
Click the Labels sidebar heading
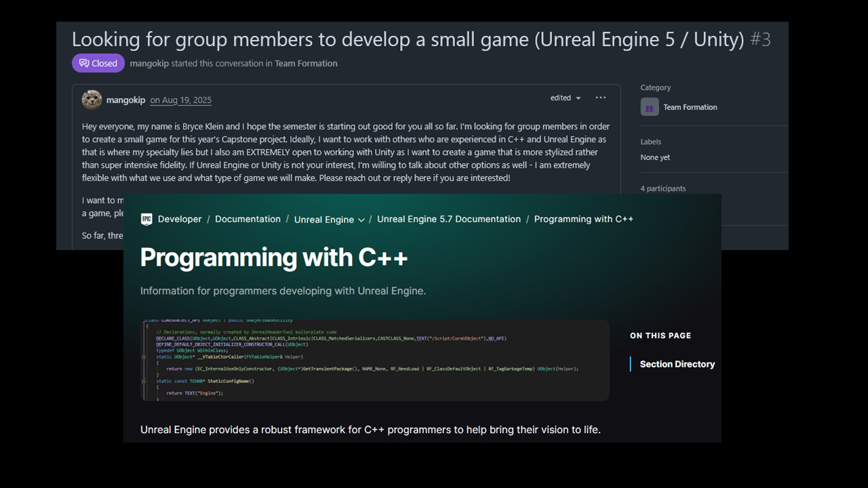pyautogui.click(x=650, y=142)
